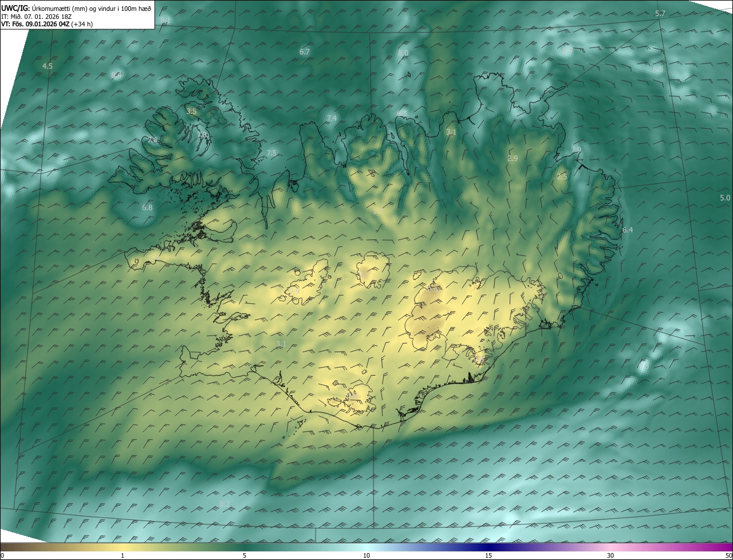Click the 'VT: Fös. 09.01.2026 04Z (+34 h)' line
The image size is (733, 560).
point(47,24)
